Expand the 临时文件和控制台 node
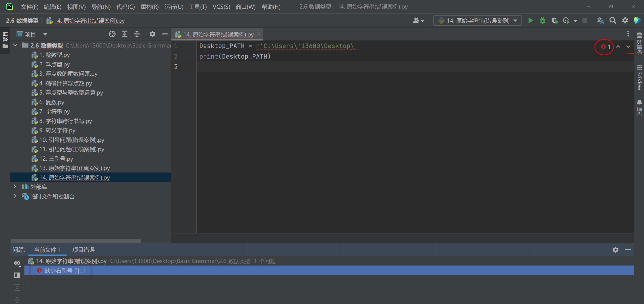The width and height of the screenshot is (644, 304). click(15, 196)
